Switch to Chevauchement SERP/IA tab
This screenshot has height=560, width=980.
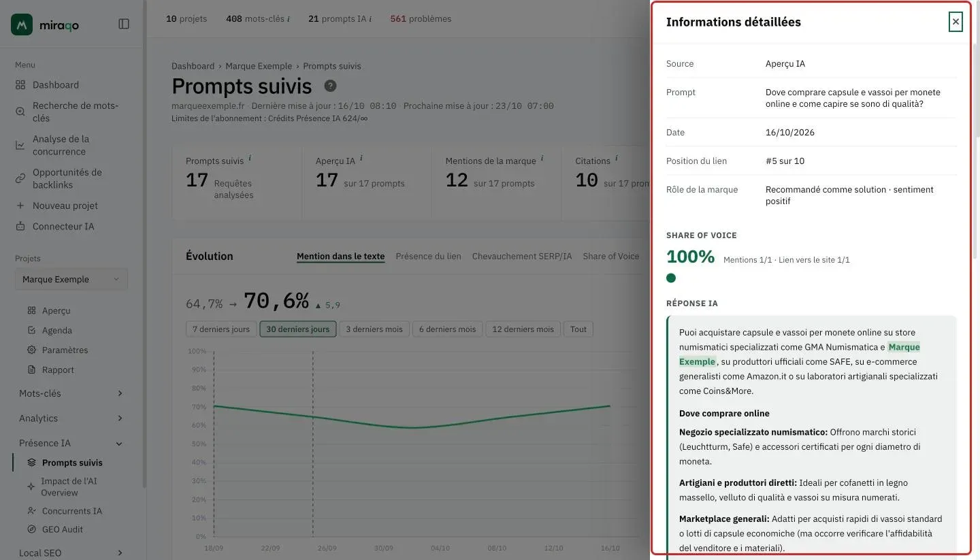[522, 257]
